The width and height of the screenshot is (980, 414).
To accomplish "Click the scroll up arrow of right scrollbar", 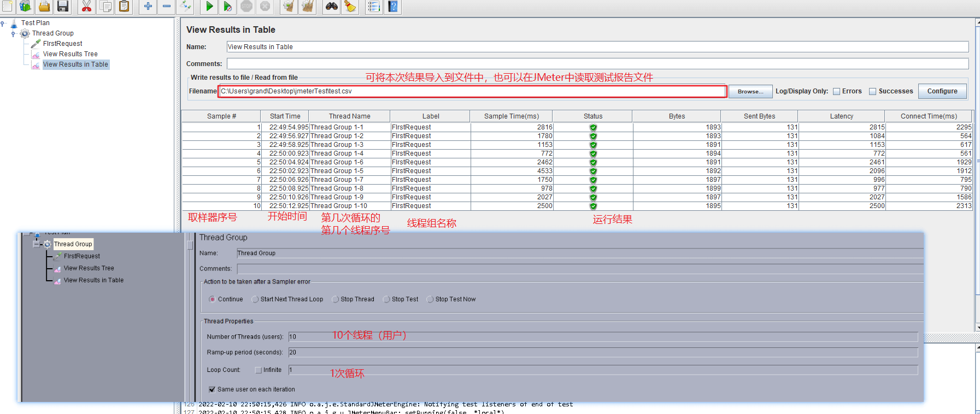I will (x=978, y=22).
